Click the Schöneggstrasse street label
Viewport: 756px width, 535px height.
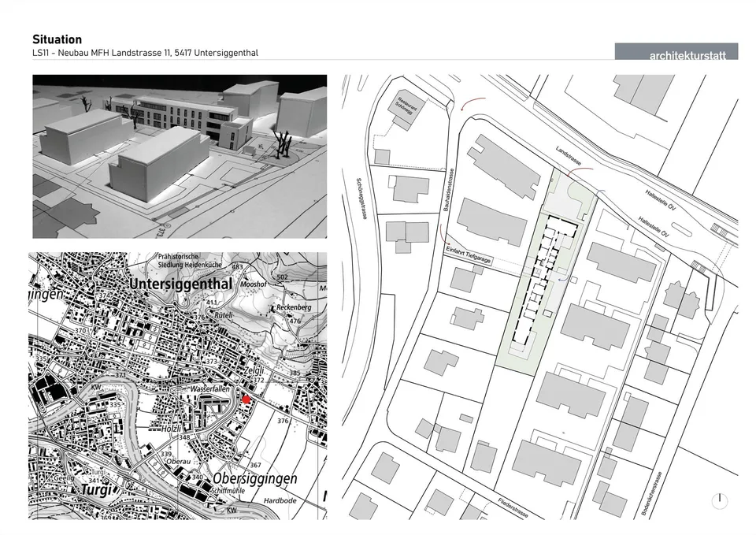click(361, 199)
